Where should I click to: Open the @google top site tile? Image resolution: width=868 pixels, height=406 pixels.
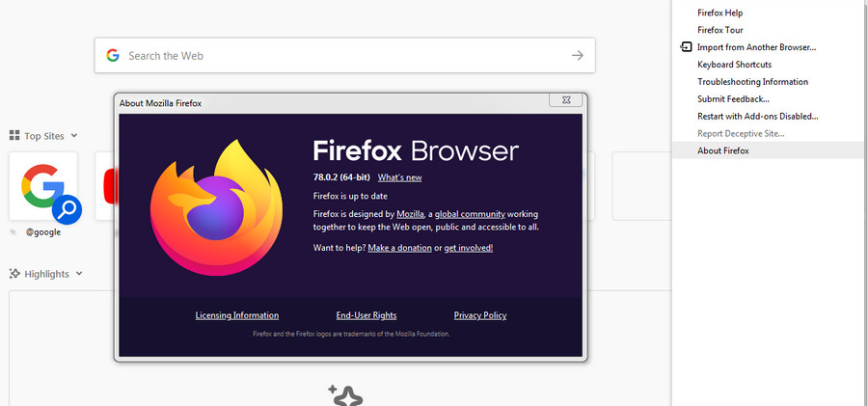click(x=43, y=186)
